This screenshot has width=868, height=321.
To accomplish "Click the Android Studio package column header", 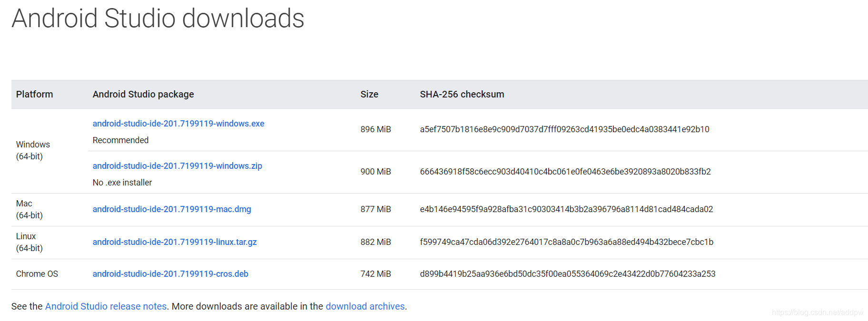I will click(143, 94).
